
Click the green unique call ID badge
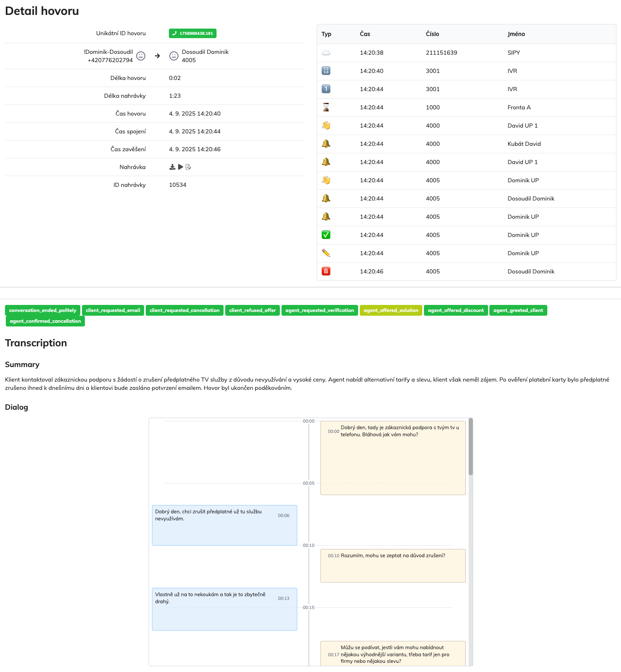[193, 34]
